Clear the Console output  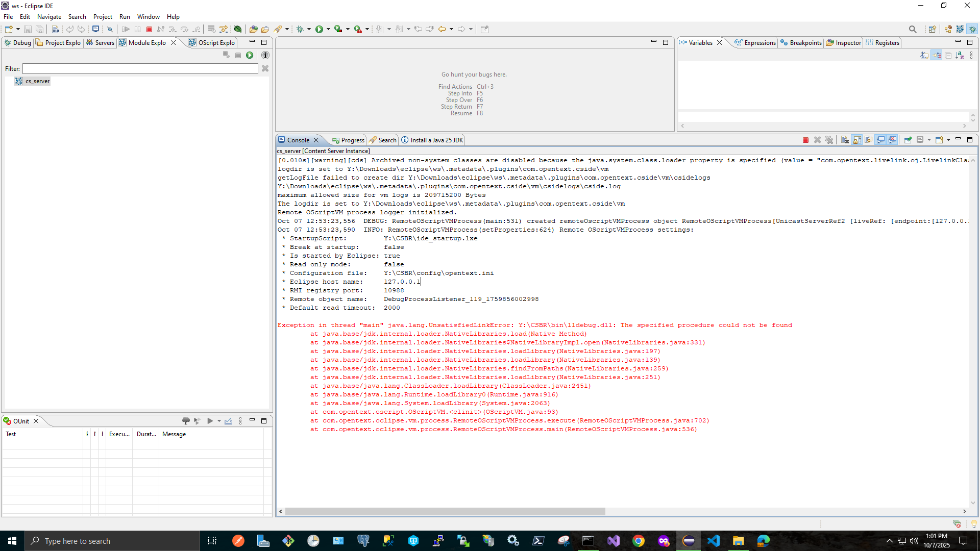[845, 140]
